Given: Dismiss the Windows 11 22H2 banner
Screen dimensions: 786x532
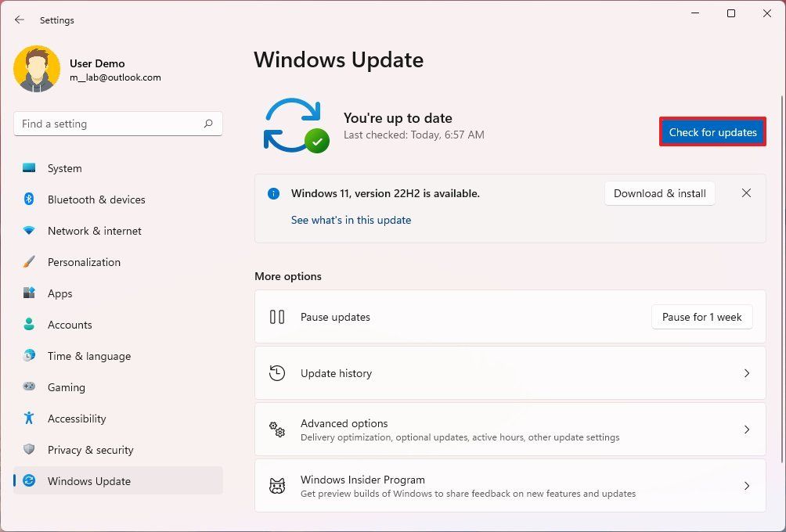Looking at the screenshot, I should 746,192.
